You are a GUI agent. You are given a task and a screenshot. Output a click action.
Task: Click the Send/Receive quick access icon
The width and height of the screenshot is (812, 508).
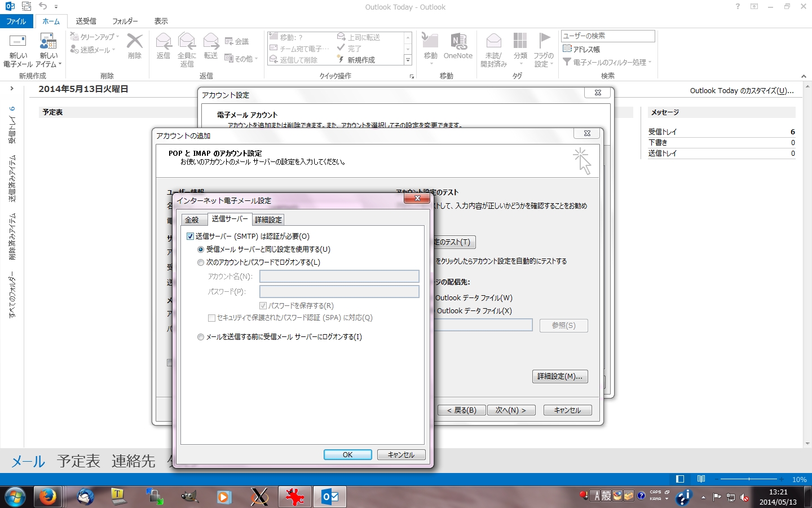[27, 7]
